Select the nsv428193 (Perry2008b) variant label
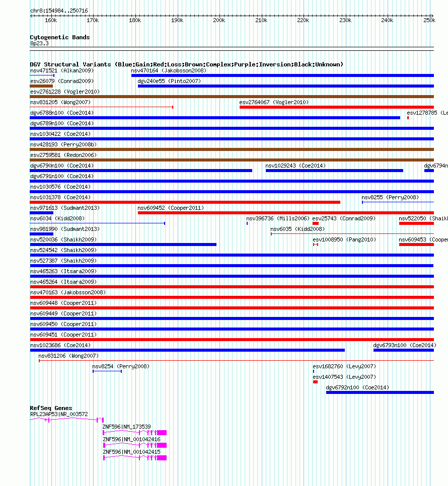Screen dimensions: 448x486 click(63, 144)
